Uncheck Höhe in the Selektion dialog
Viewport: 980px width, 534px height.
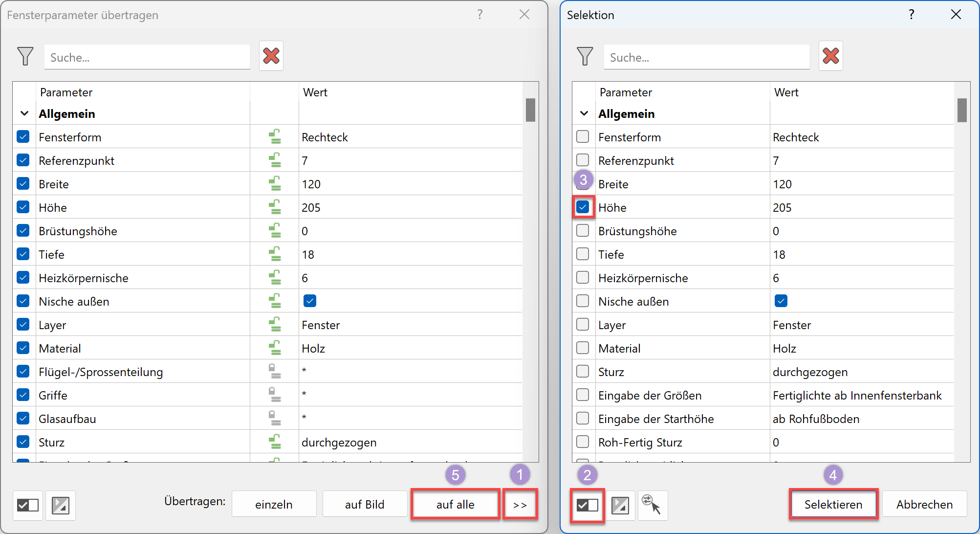tap(583, 207)
